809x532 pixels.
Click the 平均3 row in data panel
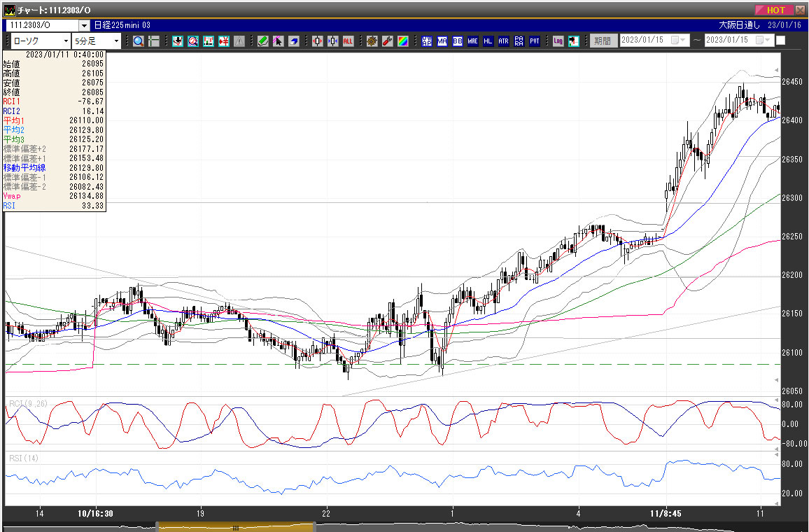(x=54, y=139)
